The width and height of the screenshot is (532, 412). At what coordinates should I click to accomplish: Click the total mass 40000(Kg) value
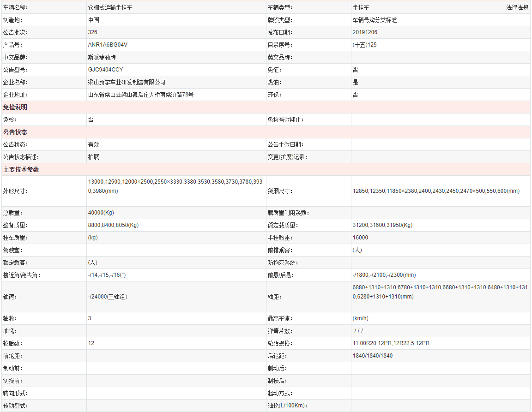[101, 213]
